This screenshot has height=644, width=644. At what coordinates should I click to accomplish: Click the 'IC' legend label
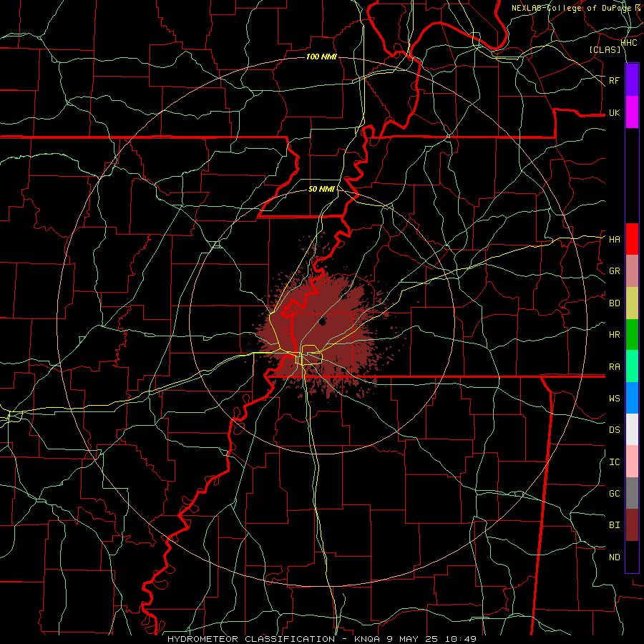pyautogui.click(x=614, y=462)
